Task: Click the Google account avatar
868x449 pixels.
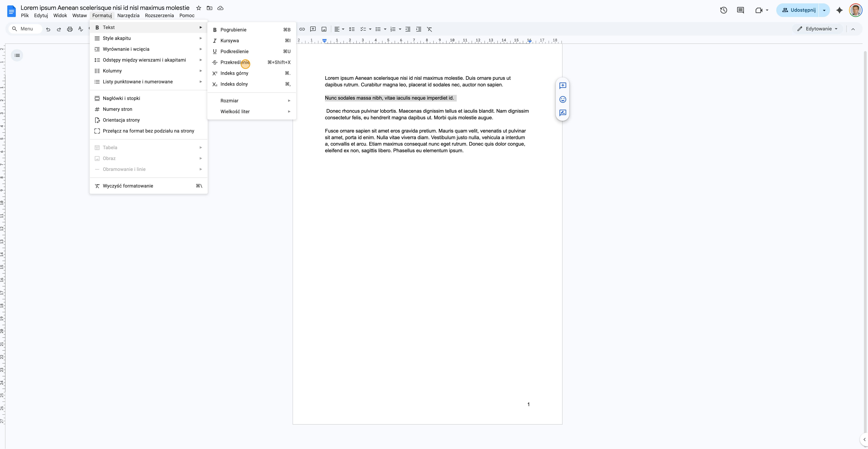Action: click(x=855, y=10)
